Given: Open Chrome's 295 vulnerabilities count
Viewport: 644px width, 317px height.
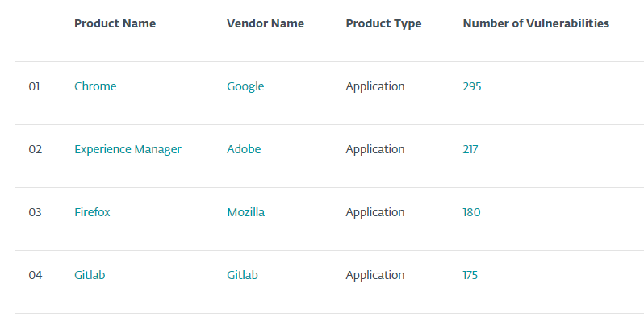Looking at the screenshot, I should pos(472,86).
